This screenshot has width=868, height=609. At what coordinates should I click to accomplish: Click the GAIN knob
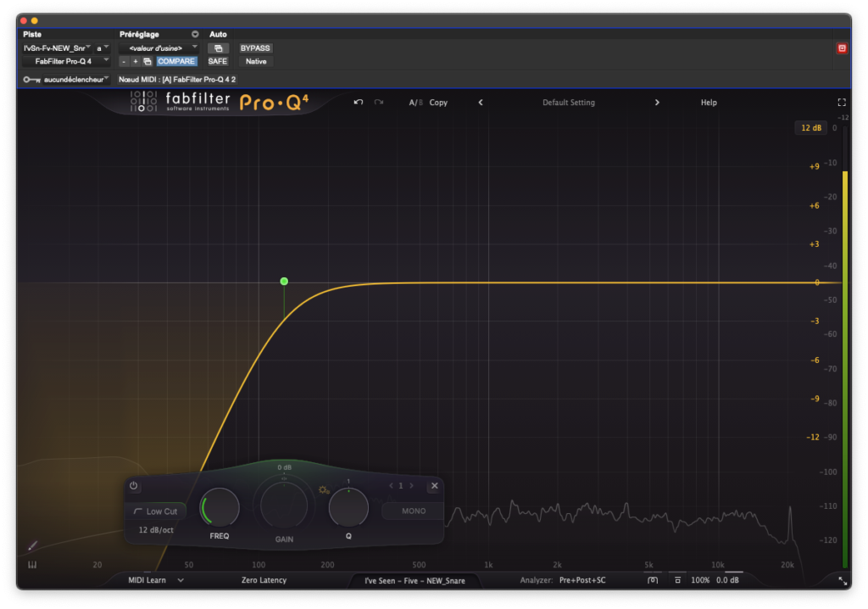click(284, 506)
